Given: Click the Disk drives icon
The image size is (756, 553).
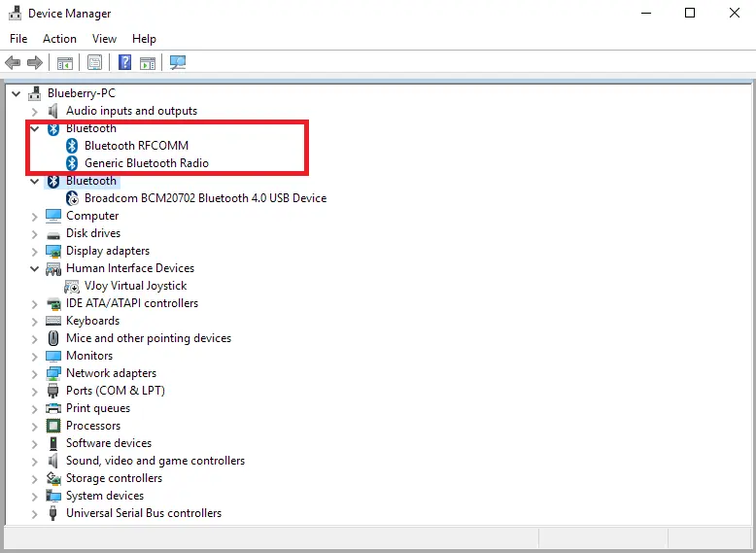Looking at the screenshot, I should [53, 235].
